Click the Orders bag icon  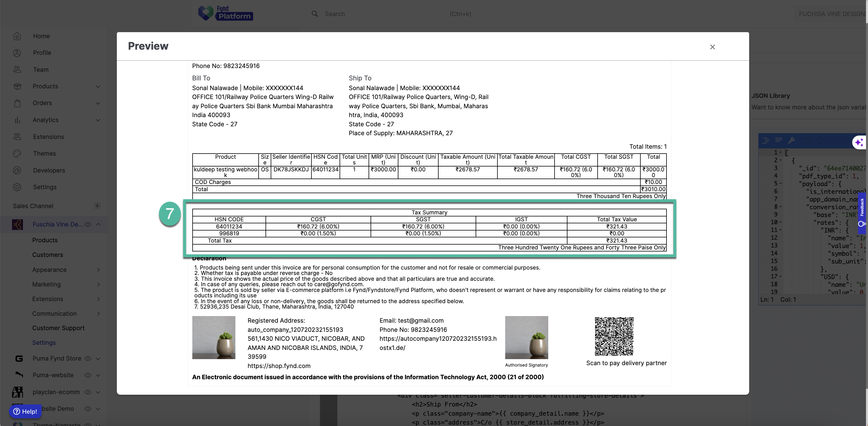[17, 103]
